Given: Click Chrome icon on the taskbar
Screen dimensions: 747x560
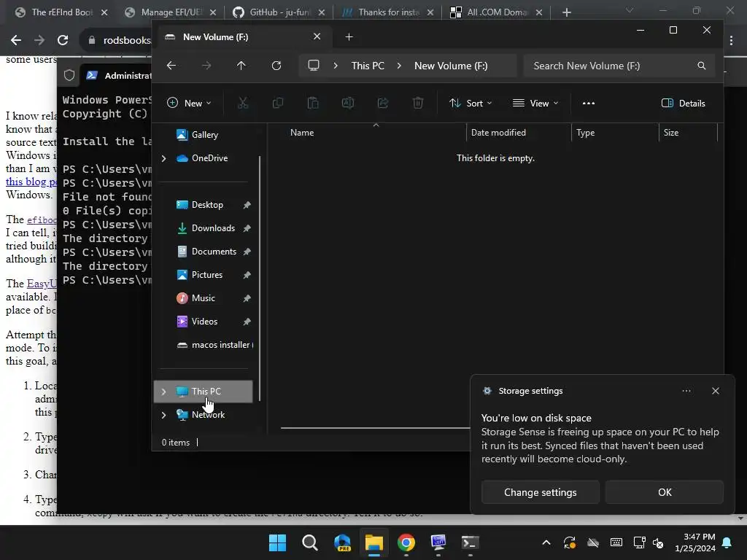Looking at the screenshot, I should coord(406,542).
